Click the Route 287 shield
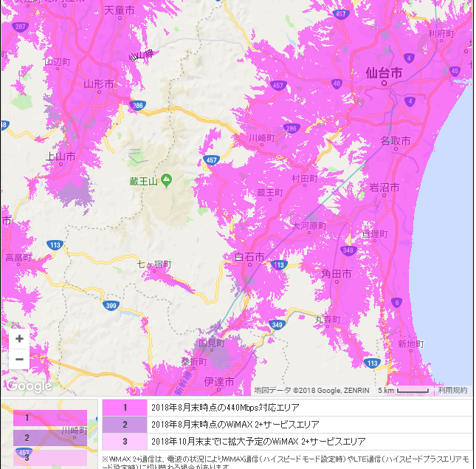This screenshot has width=476, height=469. tap(21, 27)
